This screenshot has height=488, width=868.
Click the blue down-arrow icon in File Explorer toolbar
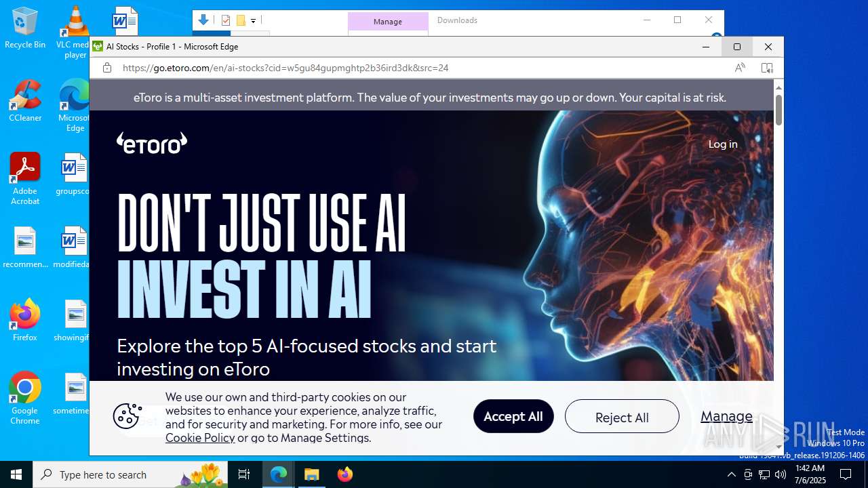pos(203,20)
